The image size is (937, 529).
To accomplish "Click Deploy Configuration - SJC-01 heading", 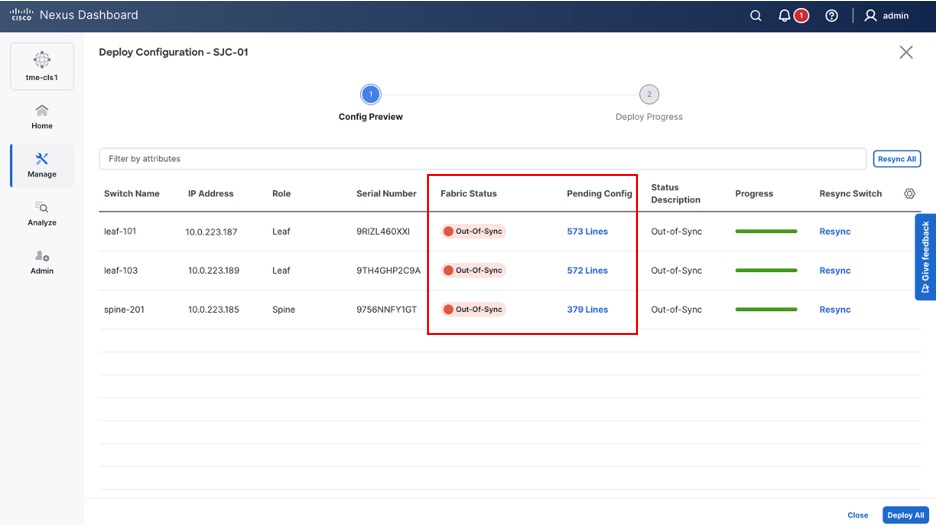I will click(173, 52).
